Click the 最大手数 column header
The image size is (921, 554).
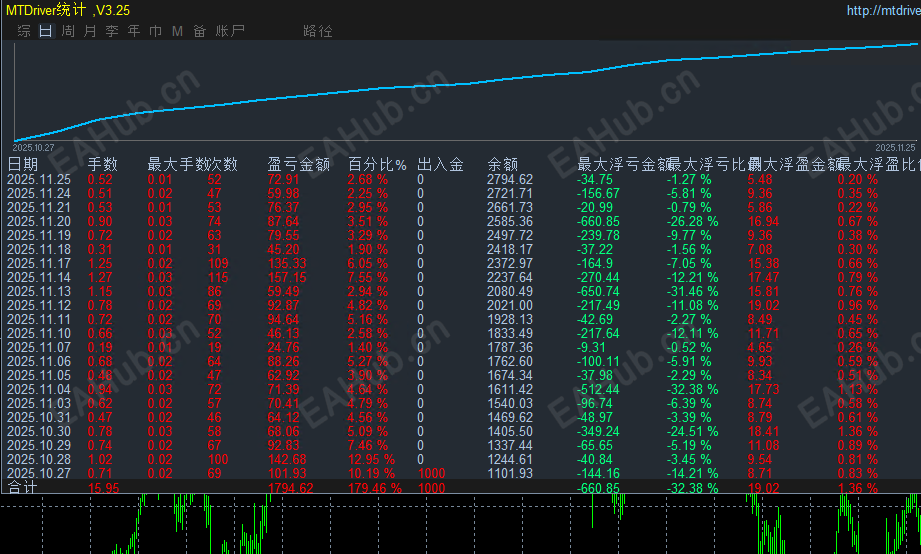pyautogui.click(x=177, y=164)
